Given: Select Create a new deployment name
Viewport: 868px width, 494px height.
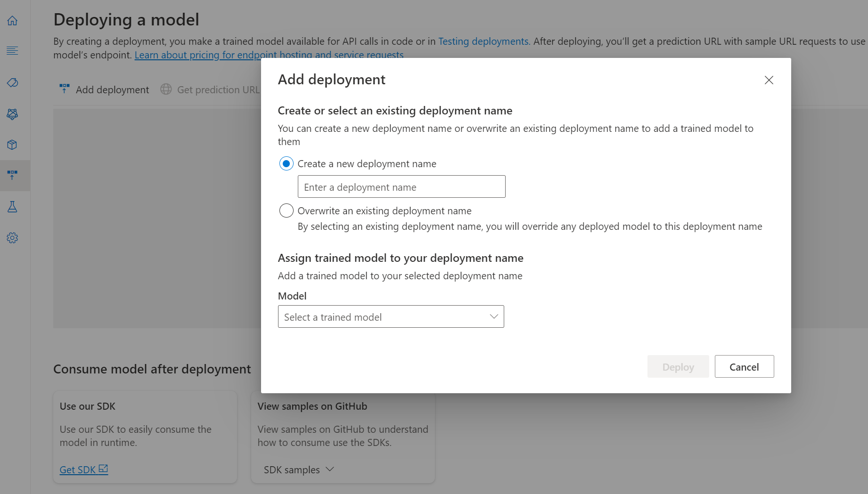Looking at the screenshot, I should [286, 164].
